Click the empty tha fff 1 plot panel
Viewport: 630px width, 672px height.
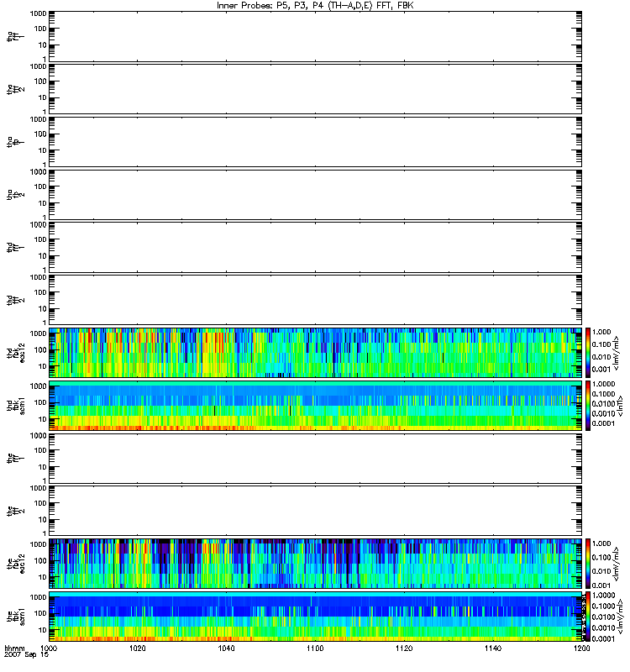click(316, 36)
